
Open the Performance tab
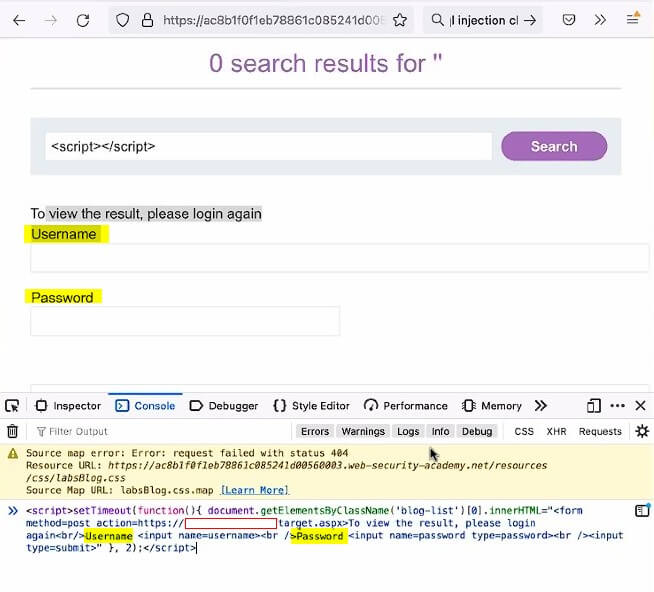406,406
